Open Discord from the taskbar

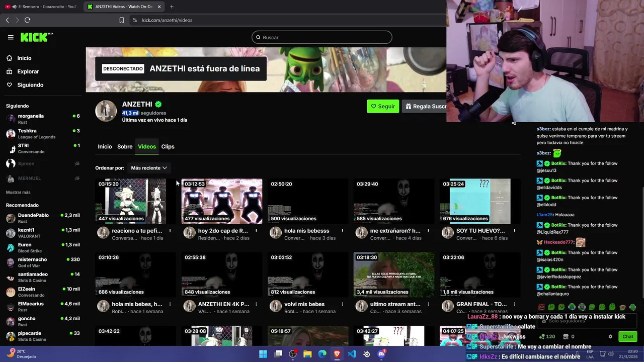[x=381, y=354]
